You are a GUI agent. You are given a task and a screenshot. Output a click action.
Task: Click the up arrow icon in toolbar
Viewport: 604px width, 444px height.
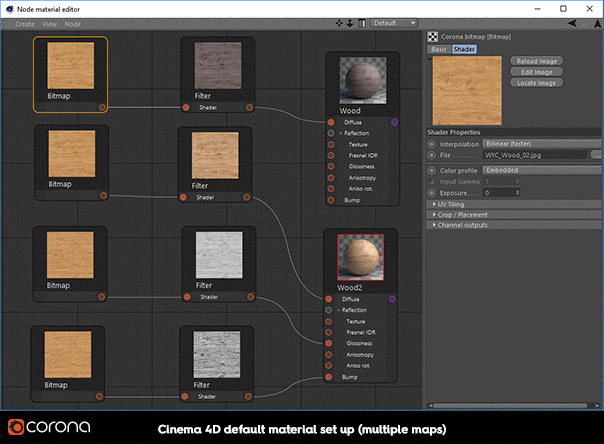(597, 23)
